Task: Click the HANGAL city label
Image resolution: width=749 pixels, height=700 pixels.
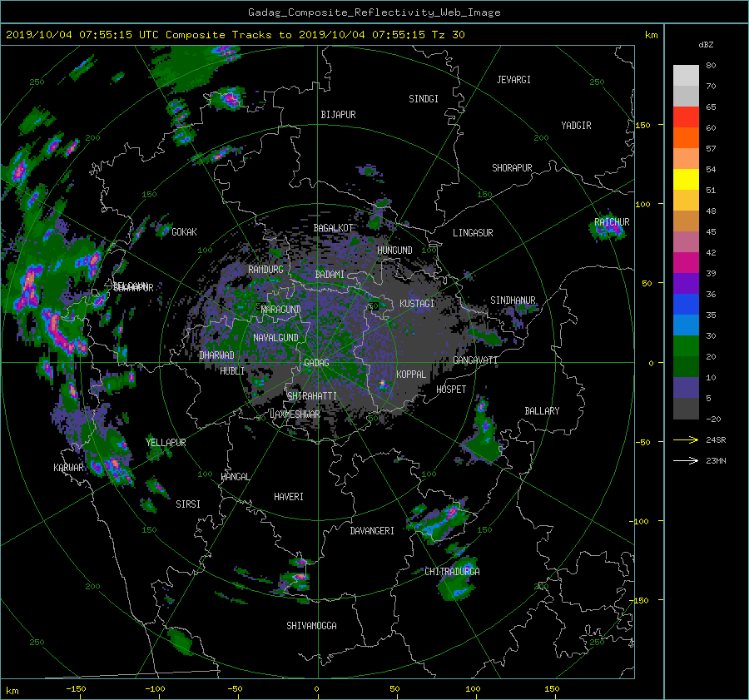Action: 235,477
